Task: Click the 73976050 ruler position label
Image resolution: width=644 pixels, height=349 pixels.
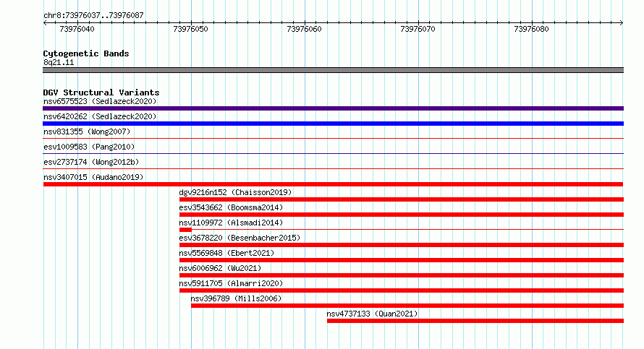Action: [x=190, y=29]
